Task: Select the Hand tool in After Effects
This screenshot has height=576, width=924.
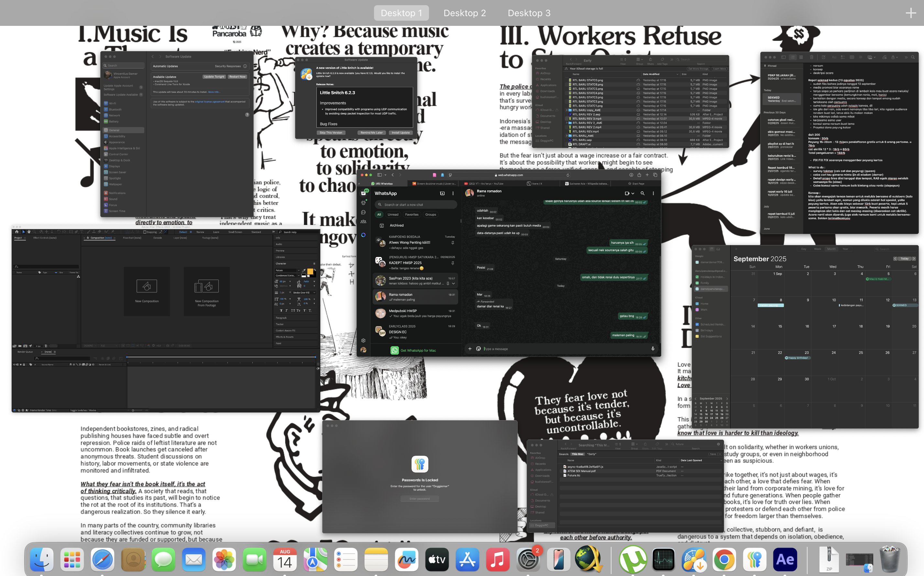Action: (29, 232)
